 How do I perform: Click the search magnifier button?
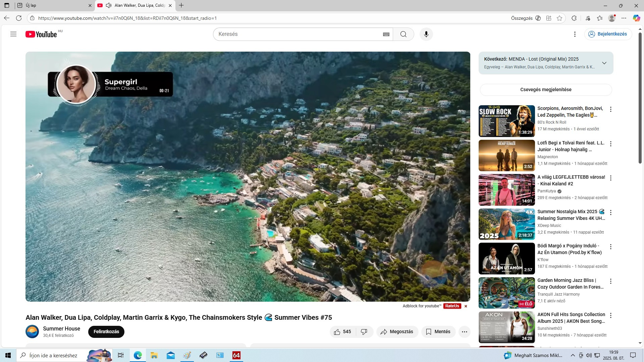[403, 34]
